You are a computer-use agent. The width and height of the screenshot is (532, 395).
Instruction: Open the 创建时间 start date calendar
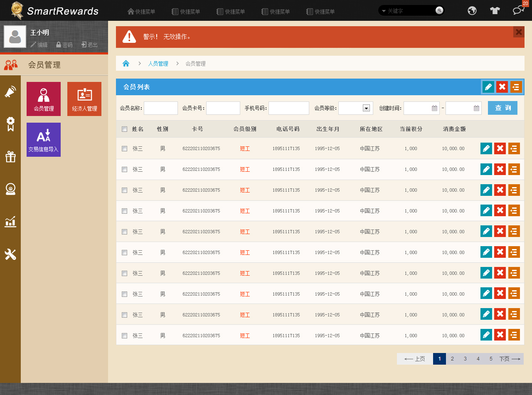point(435,108)
